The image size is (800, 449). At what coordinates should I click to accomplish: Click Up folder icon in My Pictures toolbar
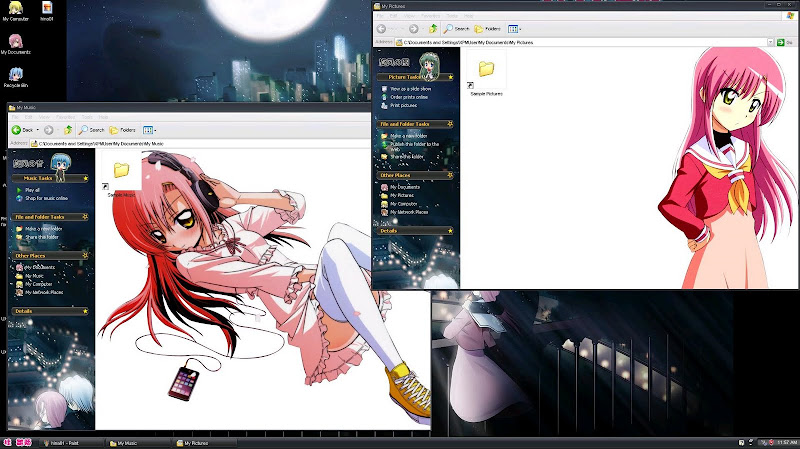coord(433,29)
